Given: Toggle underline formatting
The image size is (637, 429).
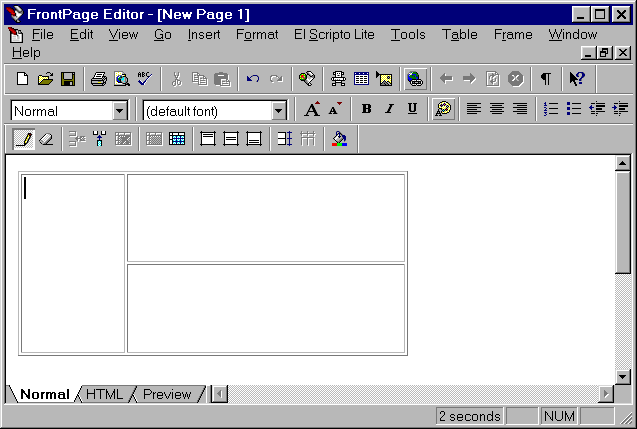Looking at the screenshot, I should point(412,109).
